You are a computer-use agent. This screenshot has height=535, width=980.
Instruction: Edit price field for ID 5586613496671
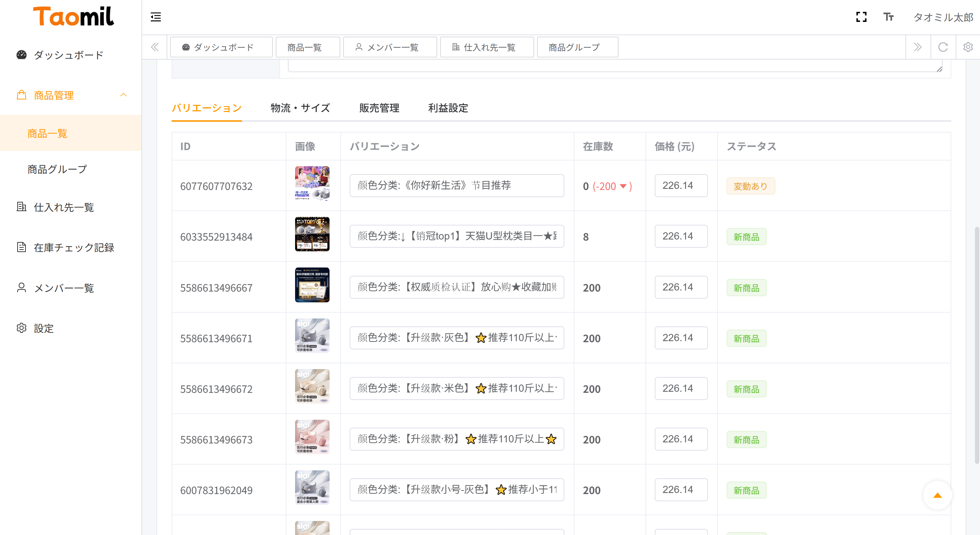point(681,338)
